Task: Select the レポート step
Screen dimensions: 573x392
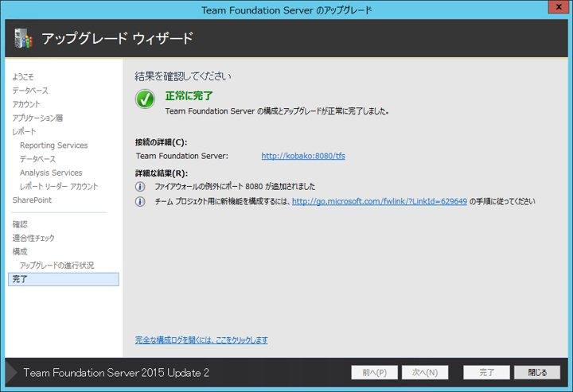Action: tap(24, 132)
